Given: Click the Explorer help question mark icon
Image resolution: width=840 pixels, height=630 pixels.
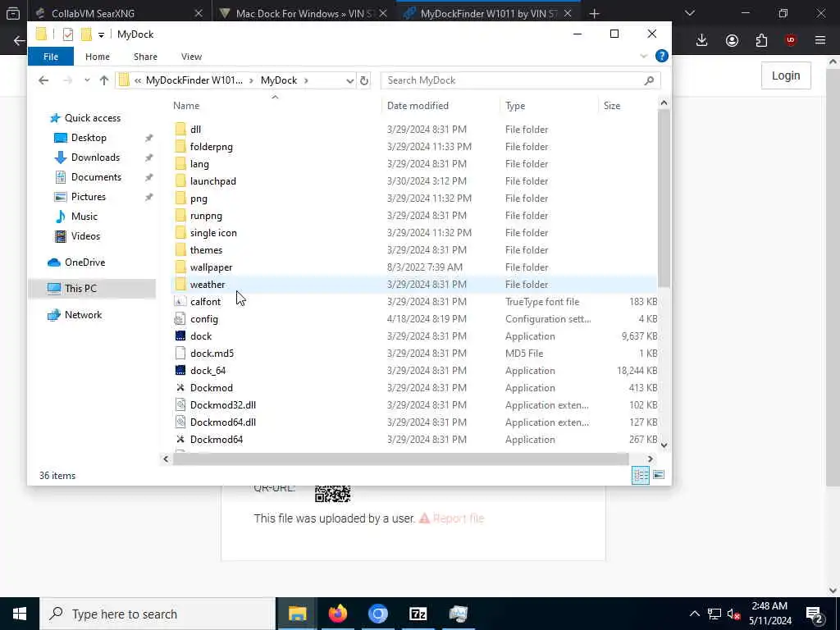Looking at the screenshot, I should 662,56.
